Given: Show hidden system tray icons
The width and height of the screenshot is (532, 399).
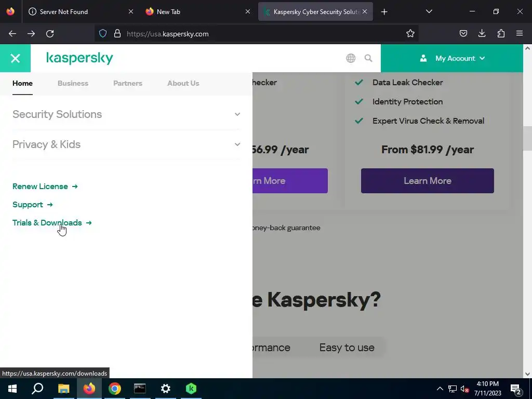Looking at the screenshot, I should [x=440, y=389].
